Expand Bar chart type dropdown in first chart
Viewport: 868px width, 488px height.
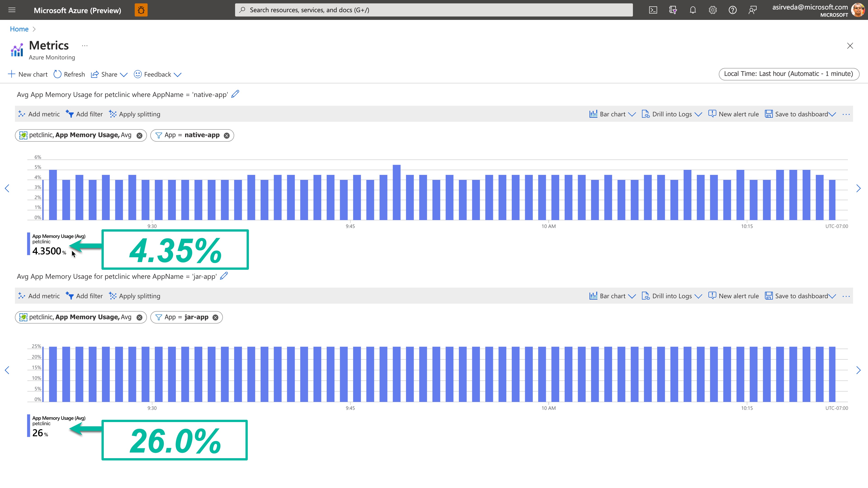click(x=612, y=114)
